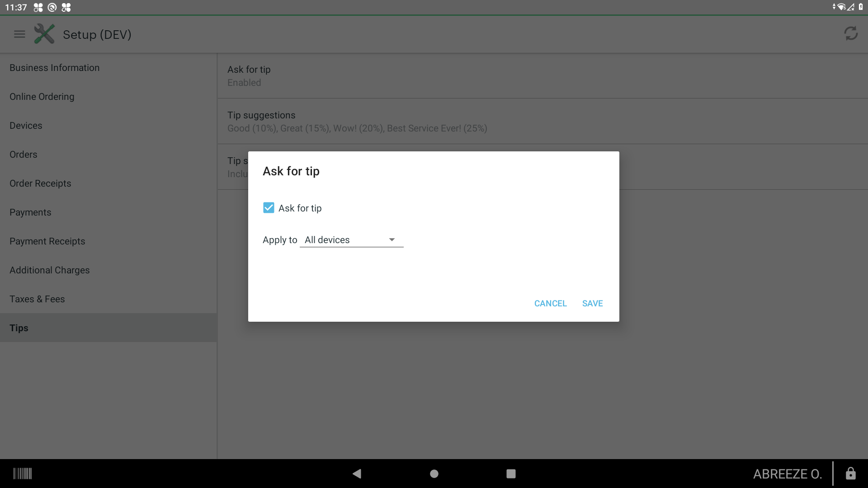Save the Ask for tip setting

(592, 304)
